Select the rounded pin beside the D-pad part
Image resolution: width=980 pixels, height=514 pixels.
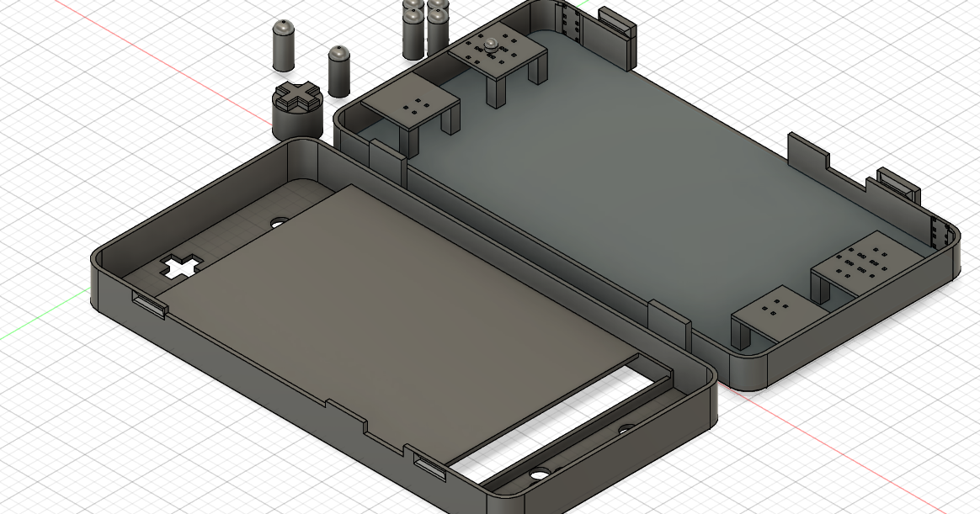click(338, 72)
